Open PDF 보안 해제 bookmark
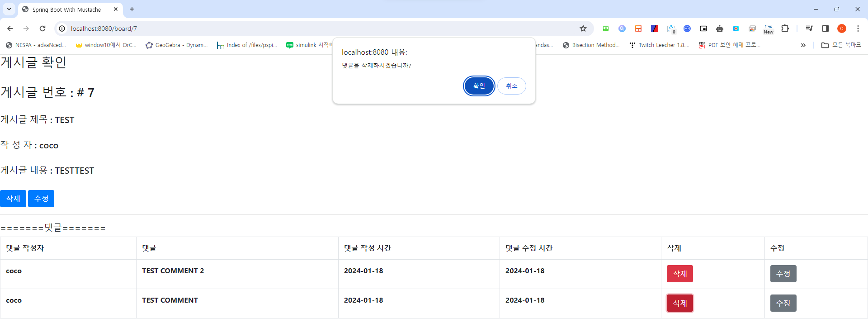 point(730,45)
